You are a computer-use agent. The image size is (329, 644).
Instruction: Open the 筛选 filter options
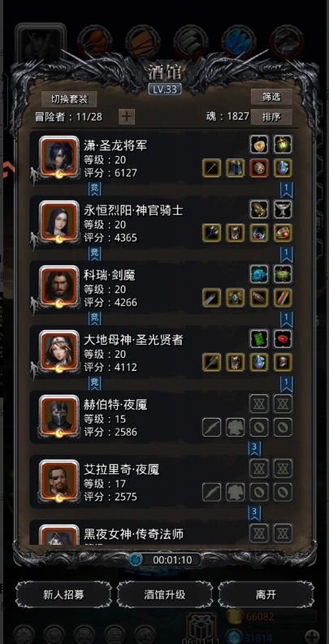pyautogui.click(x=271, y=97)
